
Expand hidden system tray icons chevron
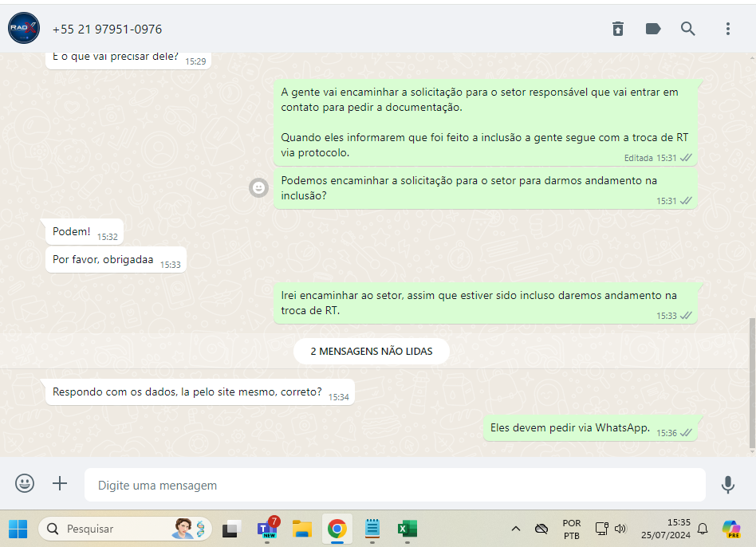[x=515, y=529]
